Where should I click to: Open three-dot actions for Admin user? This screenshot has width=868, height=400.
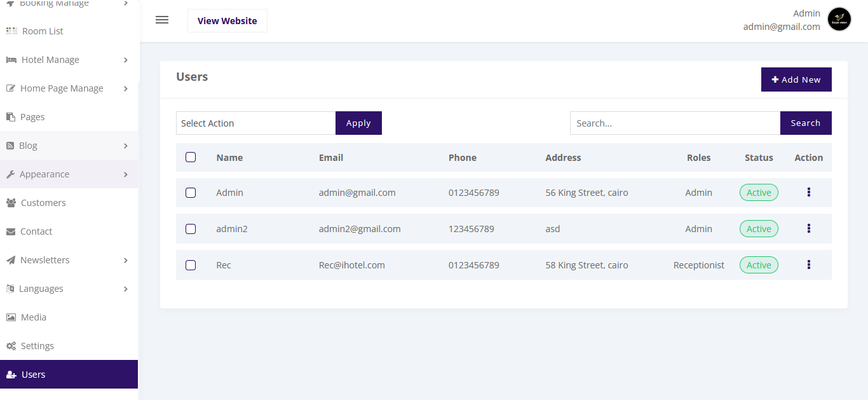808,192
